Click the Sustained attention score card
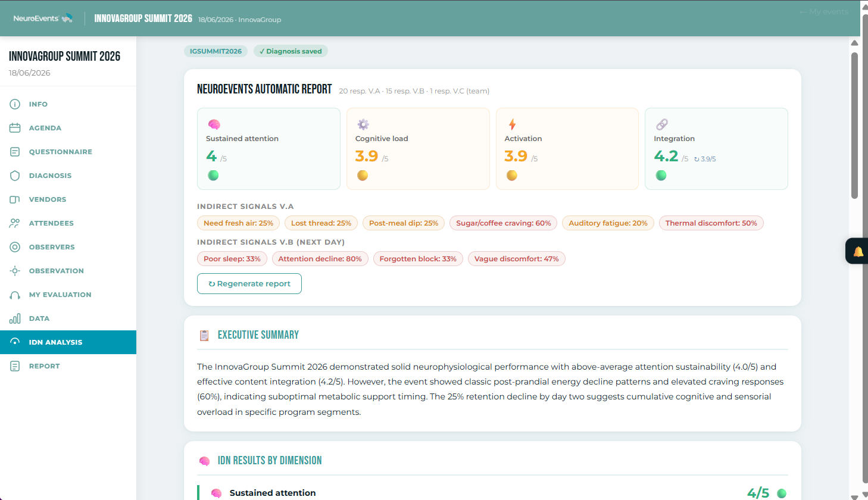The width and height of the screenshot is (868, 500). [268, 149]
